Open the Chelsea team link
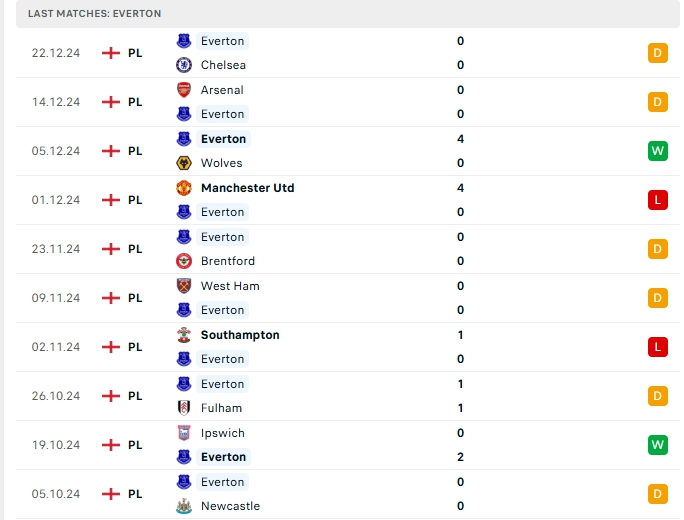 [x=223, y=65]
